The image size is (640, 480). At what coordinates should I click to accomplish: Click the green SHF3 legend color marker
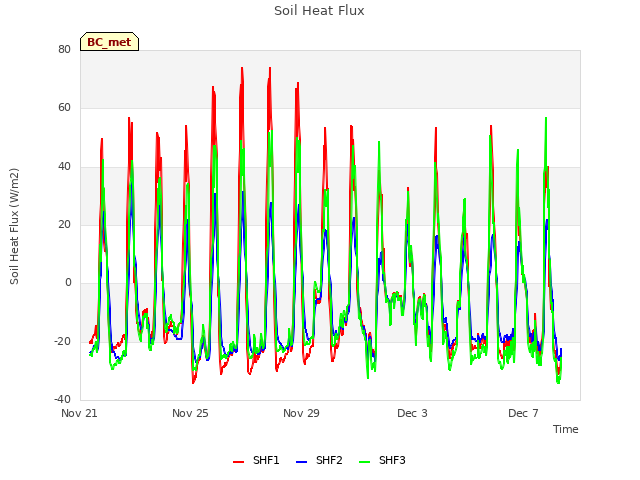(x=364, y=462)
